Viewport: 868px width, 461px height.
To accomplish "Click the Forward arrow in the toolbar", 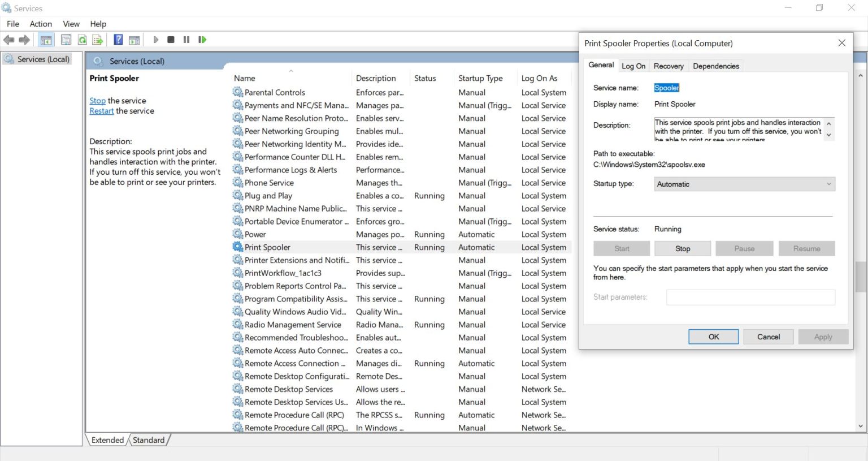I will pos(24,40).
